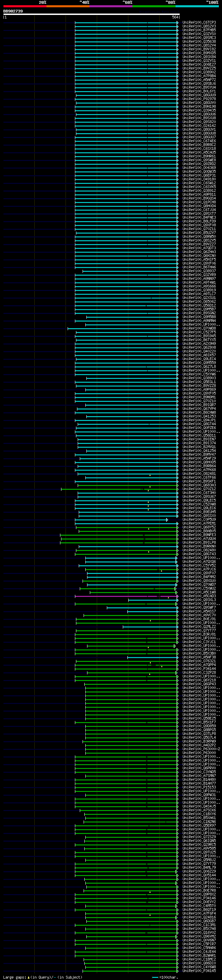Click the orange ~40% identity color bar
This screenshot has height=980, width=222.
(x=68, y=6)
